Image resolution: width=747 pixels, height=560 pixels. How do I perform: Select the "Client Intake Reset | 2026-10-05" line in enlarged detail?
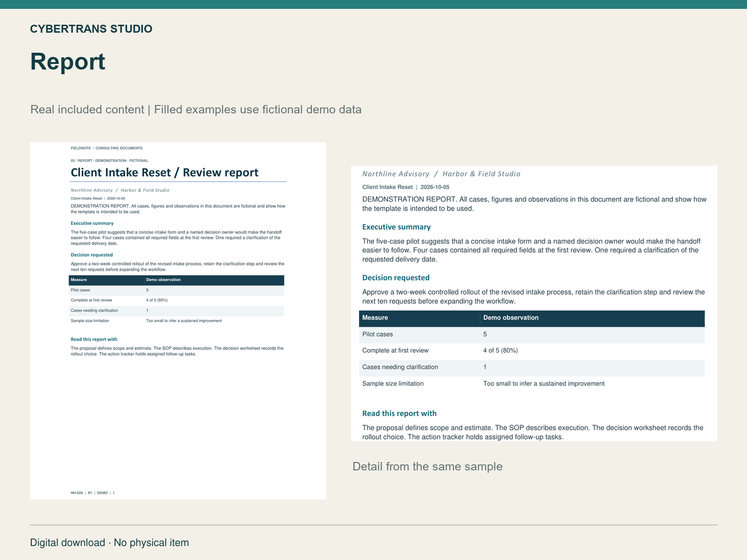(x=406, y=187)
